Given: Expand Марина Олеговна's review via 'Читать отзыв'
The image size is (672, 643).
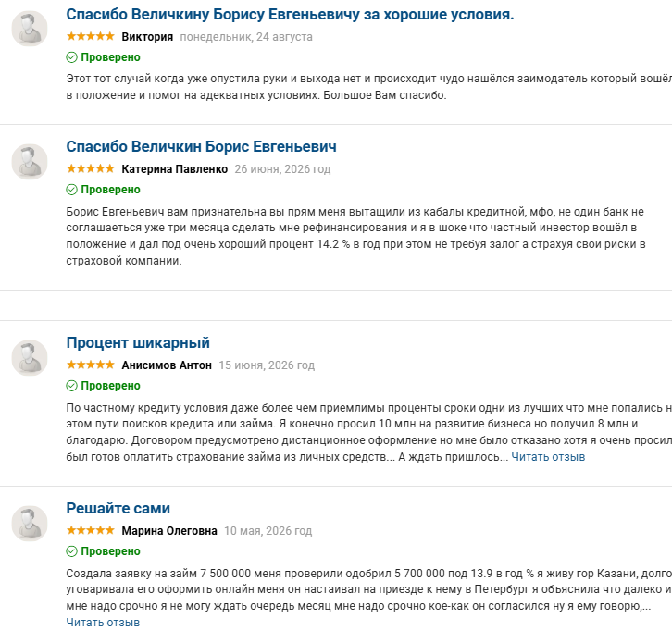Looking at the screenshot, I should (x=103, y=623).
